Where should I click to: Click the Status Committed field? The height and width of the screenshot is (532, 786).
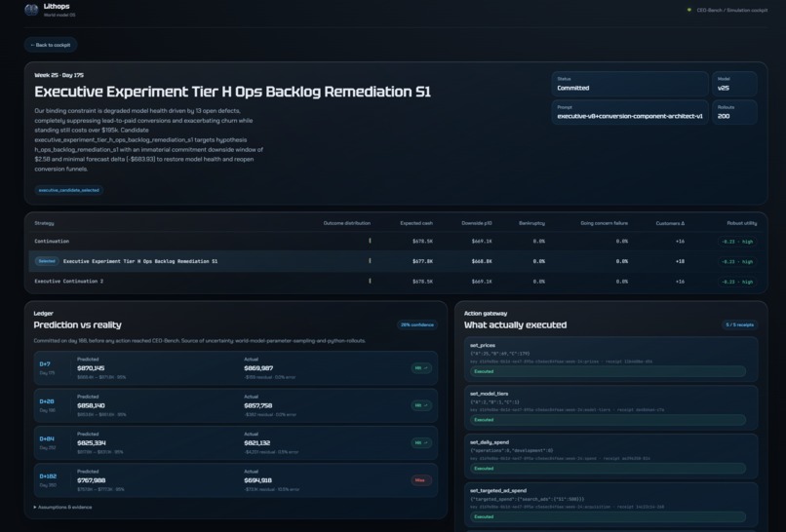630,84
